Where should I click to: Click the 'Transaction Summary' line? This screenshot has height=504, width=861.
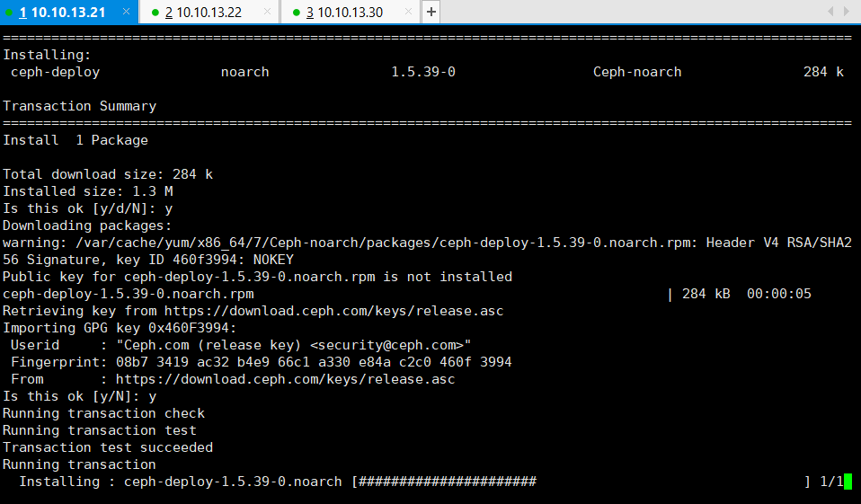80,106
